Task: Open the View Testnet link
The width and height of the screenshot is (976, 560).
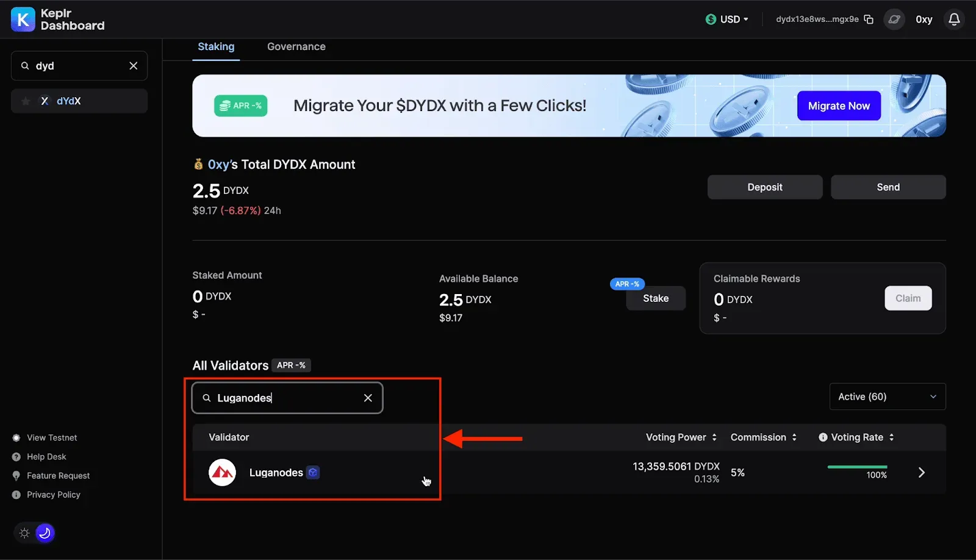Action: pos(52,438)
